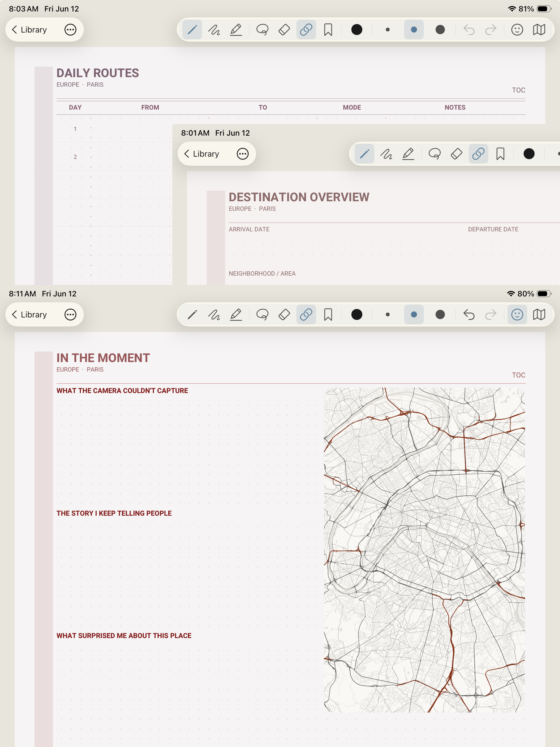
Task: Select smallest stroke size in In The Moment toolbar
Action: pos(388,315)
